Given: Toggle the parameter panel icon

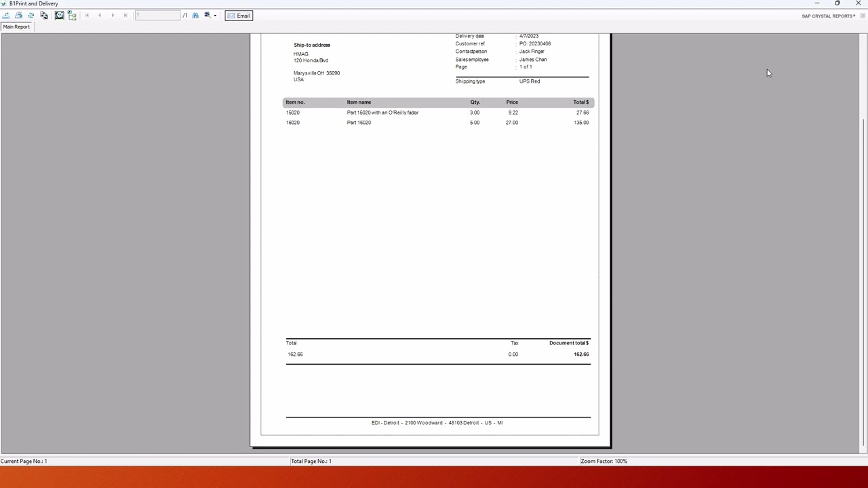Looking at the screenshot, I should click(x=59, y=16).
